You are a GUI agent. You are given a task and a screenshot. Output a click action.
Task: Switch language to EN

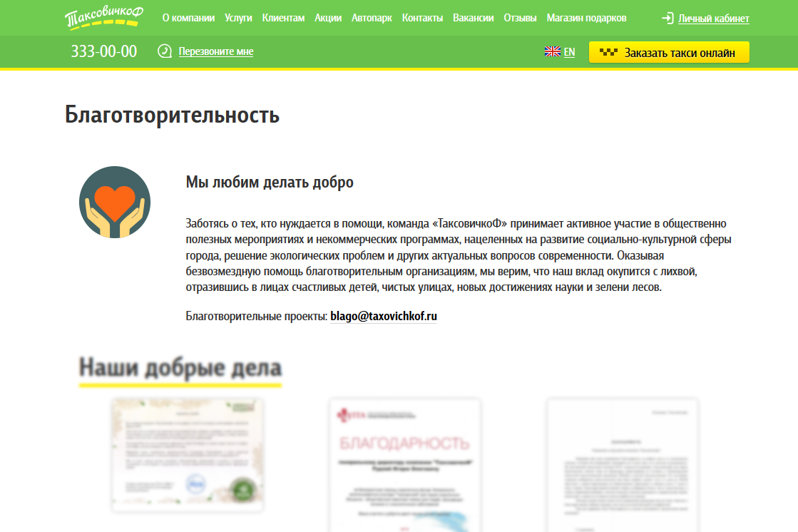pos(569,51)
